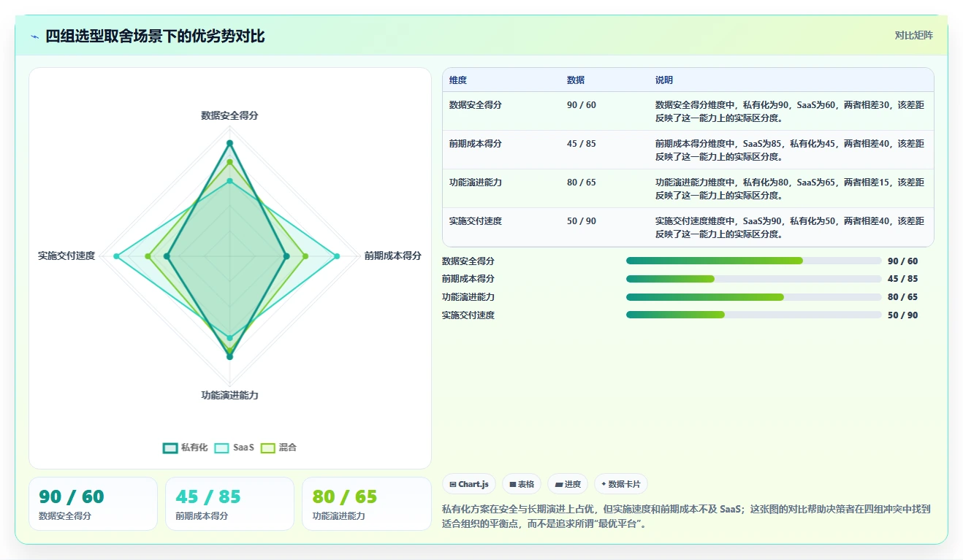Click the 80 / 65 table cell value

[582, 183]
